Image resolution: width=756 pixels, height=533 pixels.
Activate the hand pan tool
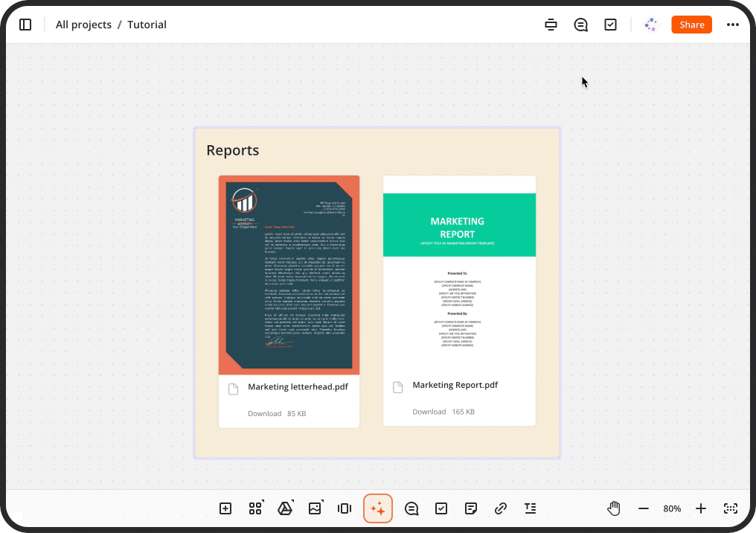tap(613, 508)
